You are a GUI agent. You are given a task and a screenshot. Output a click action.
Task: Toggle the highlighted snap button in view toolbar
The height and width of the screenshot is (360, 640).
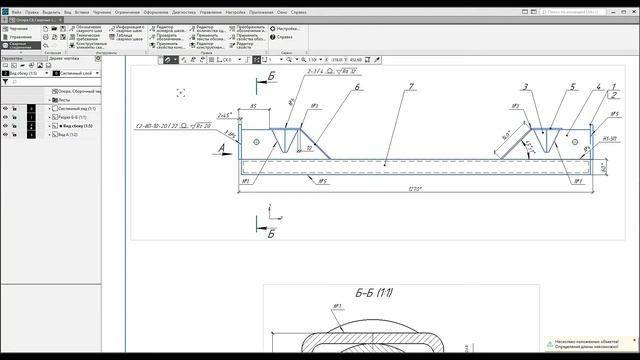coord(256,60)
